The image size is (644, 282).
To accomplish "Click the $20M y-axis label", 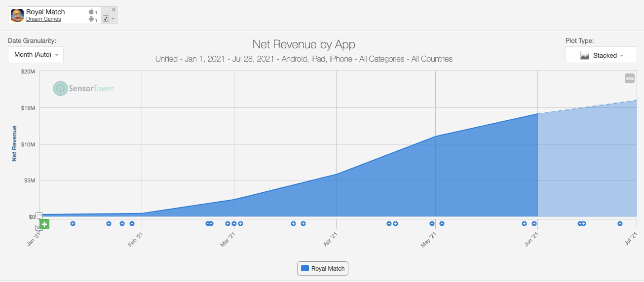I will pyautogui.click(x=28, y=71).
